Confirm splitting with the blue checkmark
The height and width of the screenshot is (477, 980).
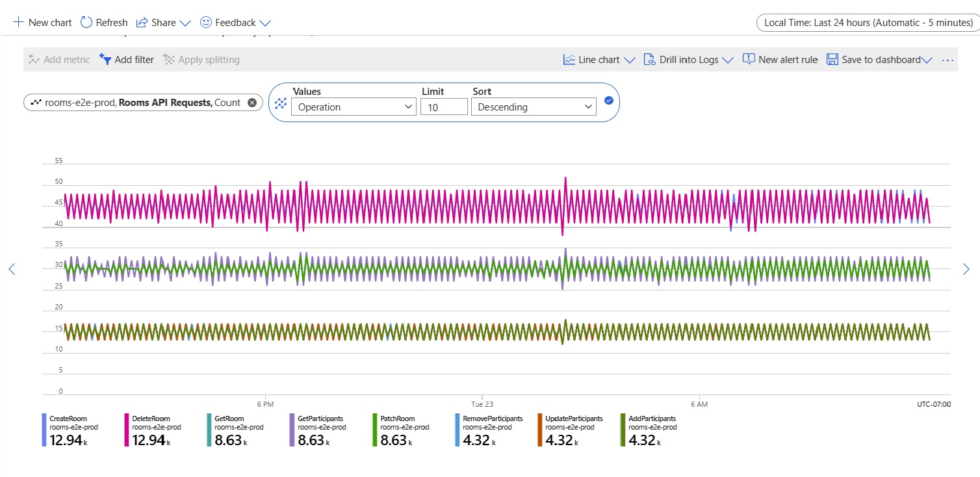click(x=608, y=101)
